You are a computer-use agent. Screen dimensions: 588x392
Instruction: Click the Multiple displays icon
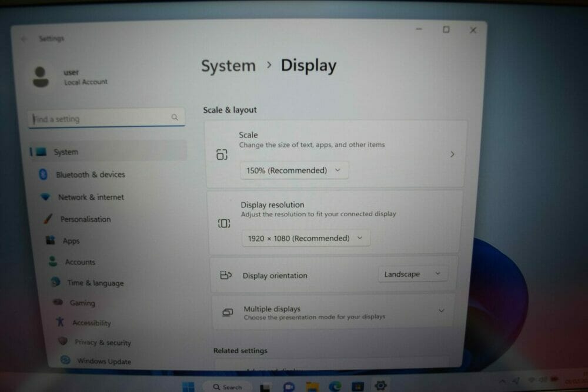click(x=228, y=313)
